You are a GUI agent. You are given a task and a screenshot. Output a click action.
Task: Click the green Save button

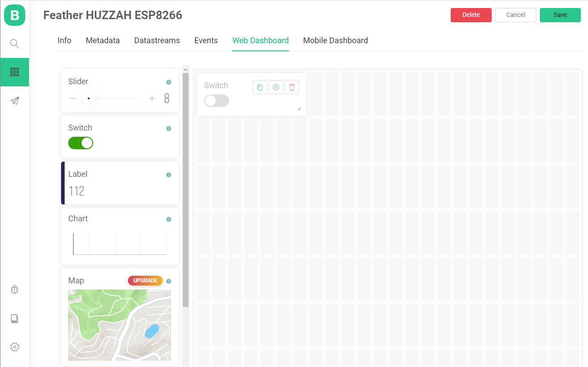point(560,15)
